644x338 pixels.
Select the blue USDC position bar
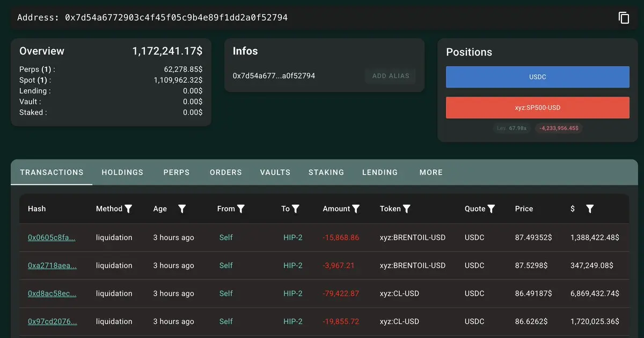click(538, 77)
